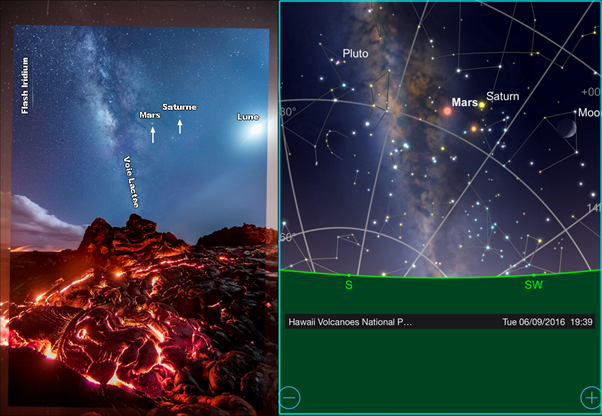Viewport: 602px width, 416px height.
Task: Change the date Tue 06/09/2016
Action: coord(534,322)
